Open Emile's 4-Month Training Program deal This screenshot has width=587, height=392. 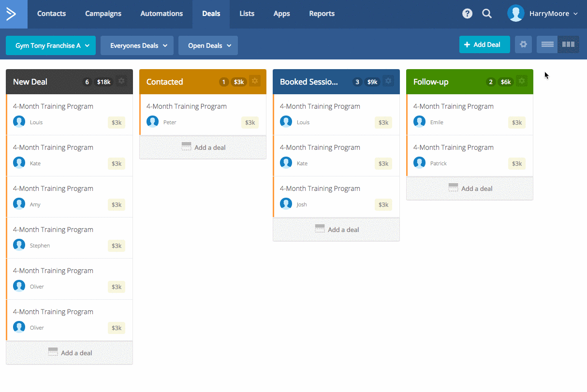click(x=470, y=115)
